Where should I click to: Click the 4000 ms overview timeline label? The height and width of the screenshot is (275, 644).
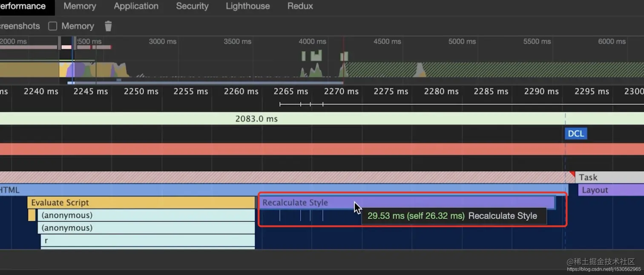(x=312, y=41)
